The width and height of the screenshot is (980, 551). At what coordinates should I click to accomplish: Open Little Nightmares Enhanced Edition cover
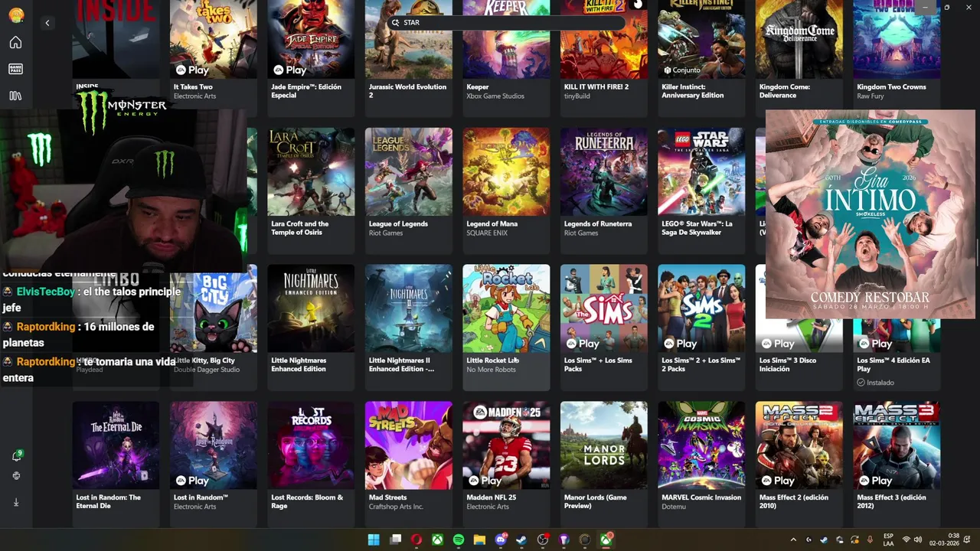[x=311, y=308]
